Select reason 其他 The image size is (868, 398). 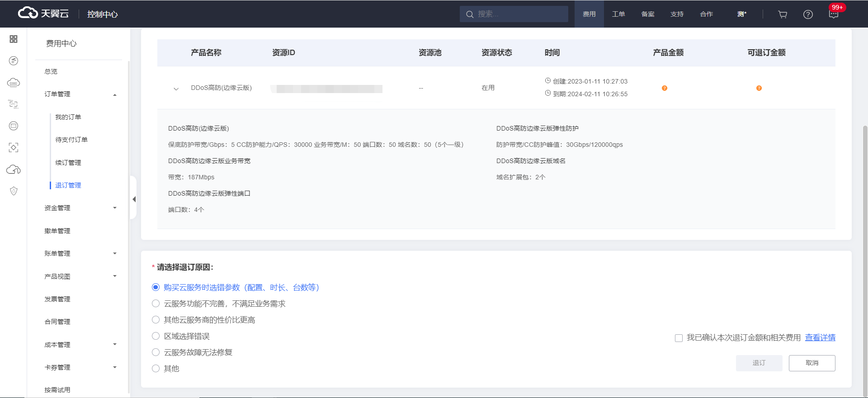(156, 369)
